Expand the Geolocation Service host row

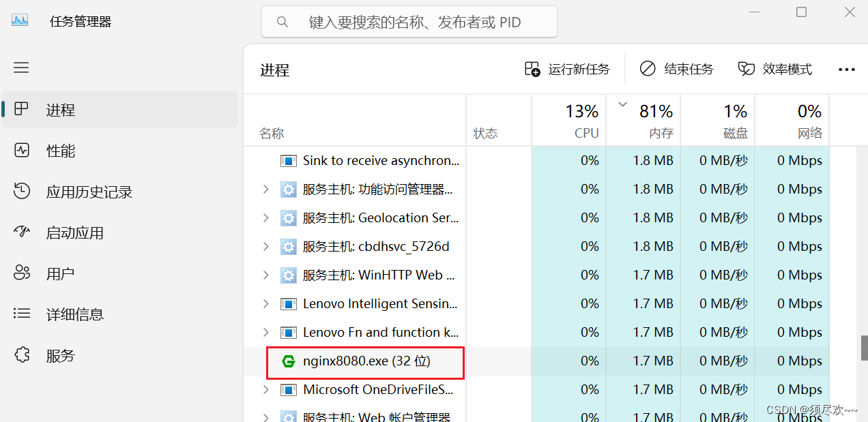click(266, 217)
